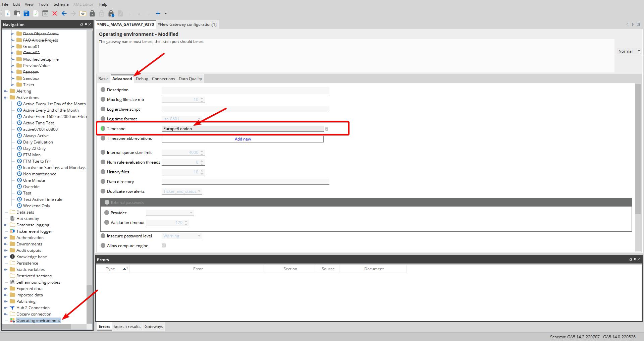
Task: Open the Normal view mode dropdown
Action: tap(629, 51)
